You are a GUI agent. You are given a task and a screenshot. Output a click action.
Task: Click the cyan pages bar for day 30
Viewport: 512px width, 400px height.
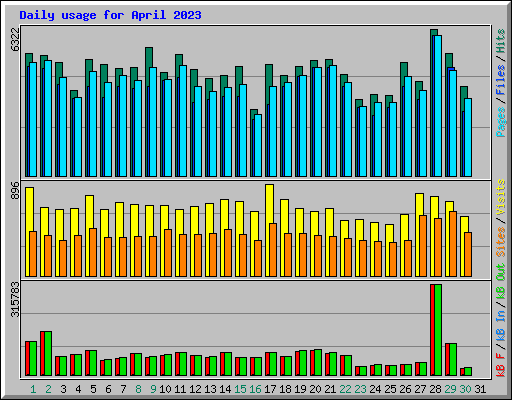pyautogui.click(x=468, y=137)
